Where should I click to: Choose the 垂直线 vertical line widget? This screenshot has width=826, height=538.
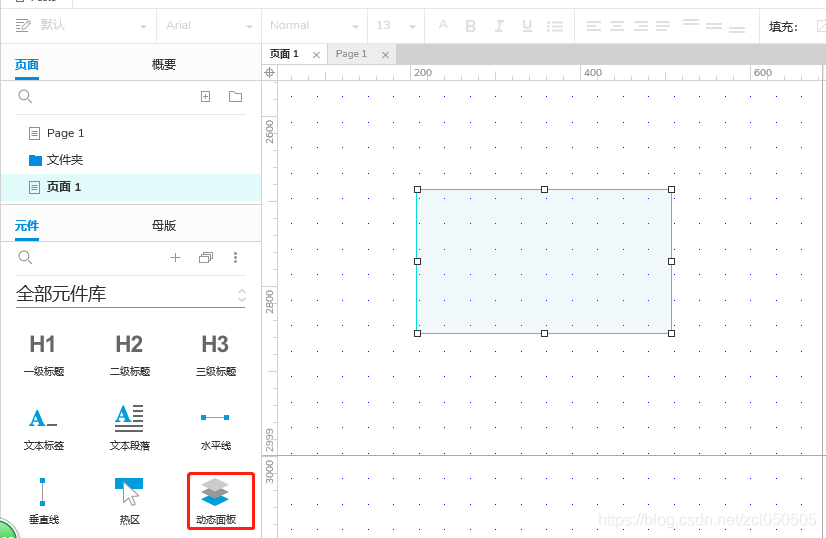(x=43, y=501)
